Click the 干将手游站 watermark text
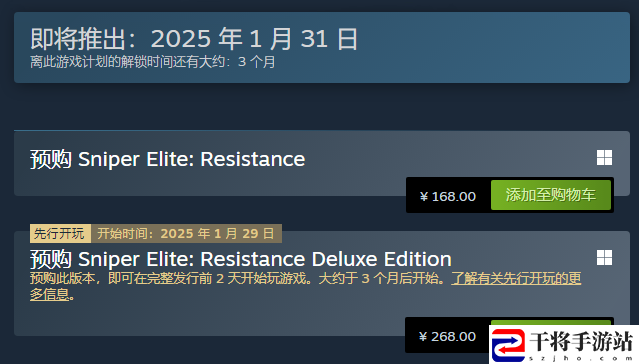Viewport: 639px width, 364px height. coord(582,341)
